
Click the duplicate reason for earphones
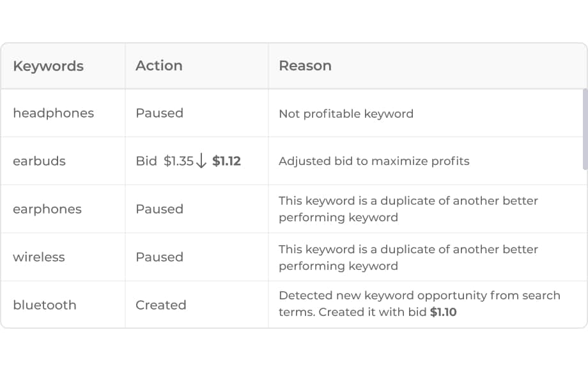pos(408,209)
